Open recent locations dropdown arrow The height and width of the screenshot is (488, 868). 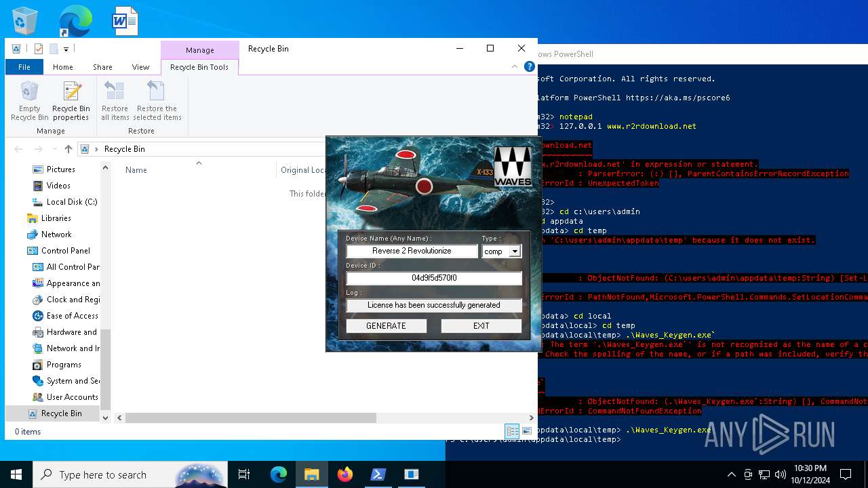point(53,149)
